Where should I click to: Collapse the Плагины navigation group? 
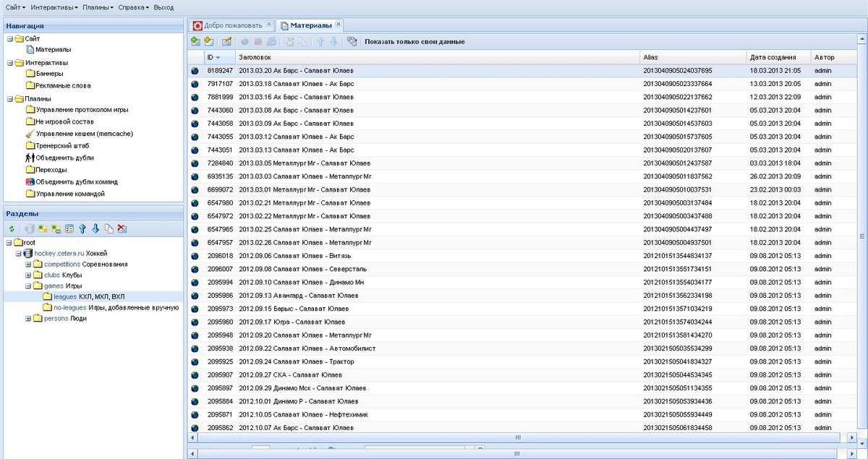(9, 99)
